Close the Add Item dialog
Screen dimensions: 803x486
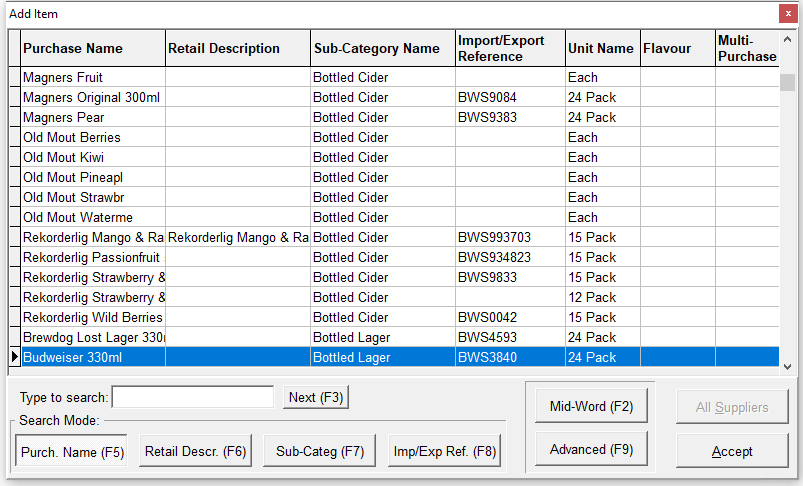(786, 14)
